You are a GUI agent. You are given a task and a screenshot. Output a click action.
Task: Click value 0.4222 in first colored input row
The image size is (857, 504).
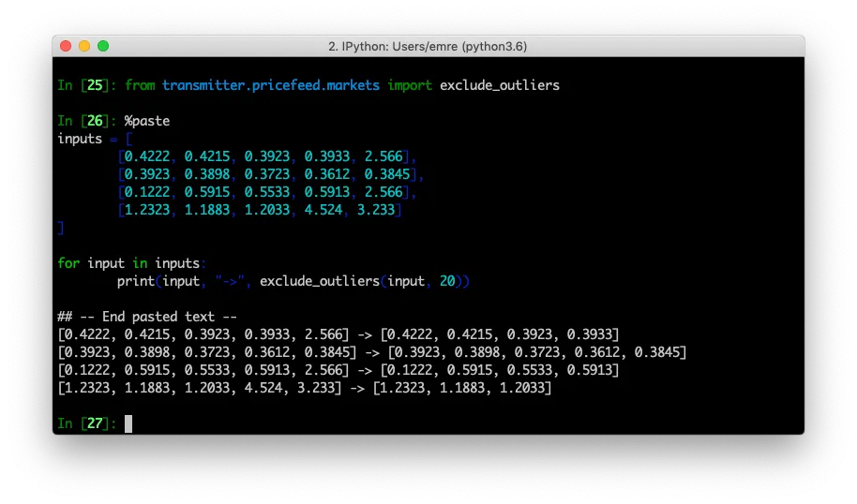pos(147,156)
